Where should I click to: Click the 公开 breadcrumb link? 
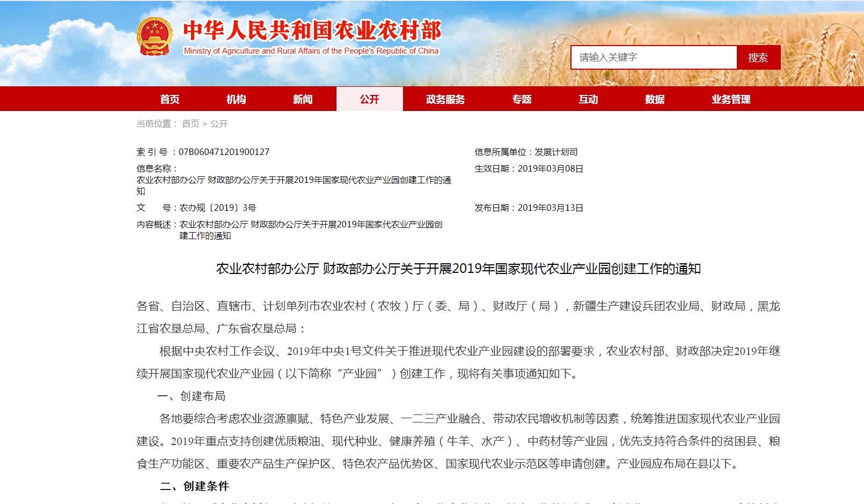coord(219,124)
